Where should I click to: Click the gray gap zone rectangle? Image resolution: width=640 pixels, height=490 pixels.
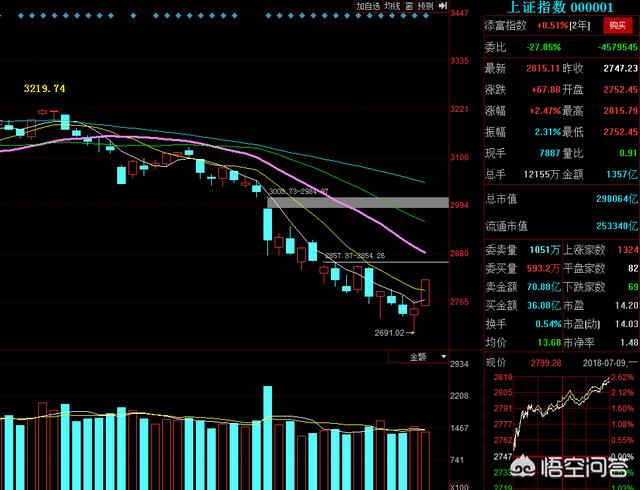point(357,203)
